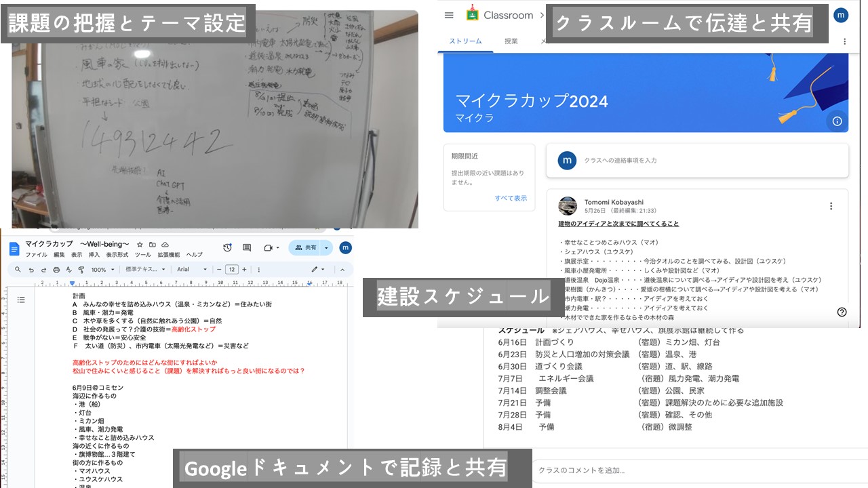
Task: Click the class info icon on banner
Action: coord(837,121)
